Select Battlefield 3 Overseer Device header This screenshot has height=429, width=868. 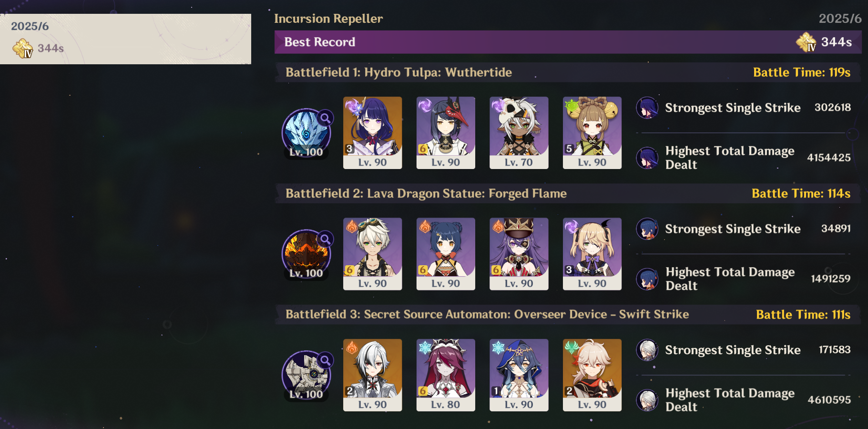click(568, 315)
